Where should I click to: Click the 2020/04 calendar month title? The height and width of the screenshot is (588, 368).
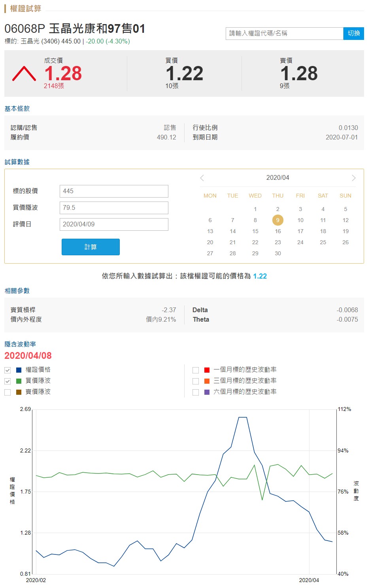pyautogui.click(x=278, y=178)
